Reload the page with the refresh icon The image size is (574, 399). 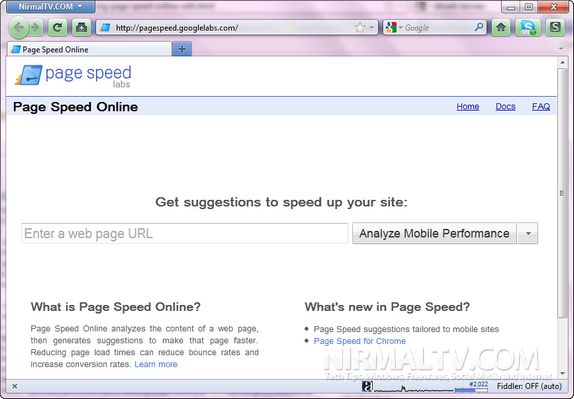(x=57, y=27)
